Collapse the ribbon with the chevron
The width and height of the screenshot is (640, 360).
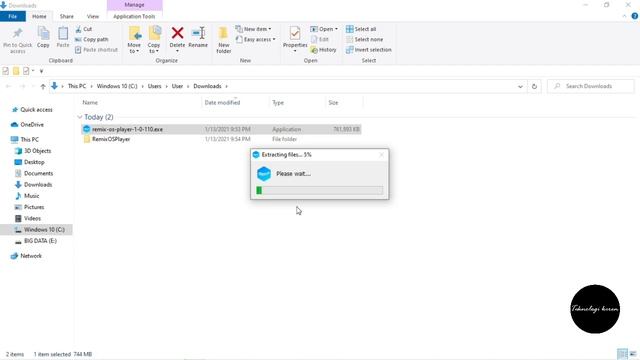(x=624, y=16)
